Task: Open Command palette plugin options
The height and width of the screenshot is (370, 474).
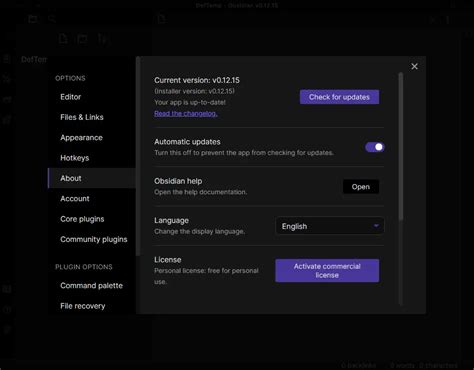Action: tap(92, 286)
